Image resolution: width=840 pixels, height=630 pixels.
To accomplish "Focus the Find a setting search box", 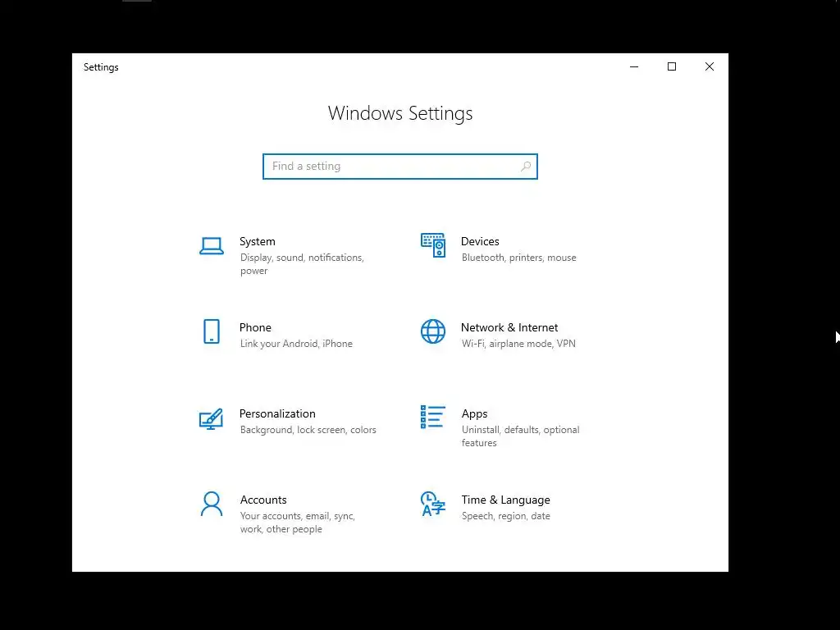I will [x=400, y=167].
